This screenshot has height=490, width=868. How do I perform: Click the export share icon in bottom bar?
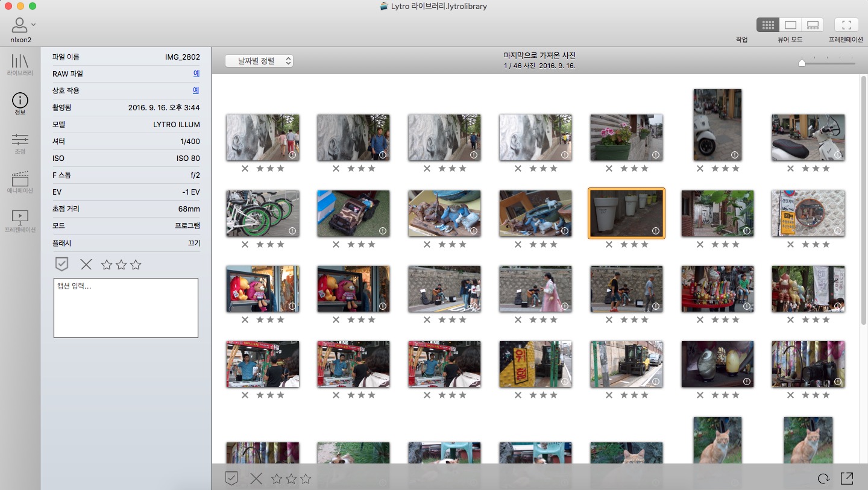point(847,479)
